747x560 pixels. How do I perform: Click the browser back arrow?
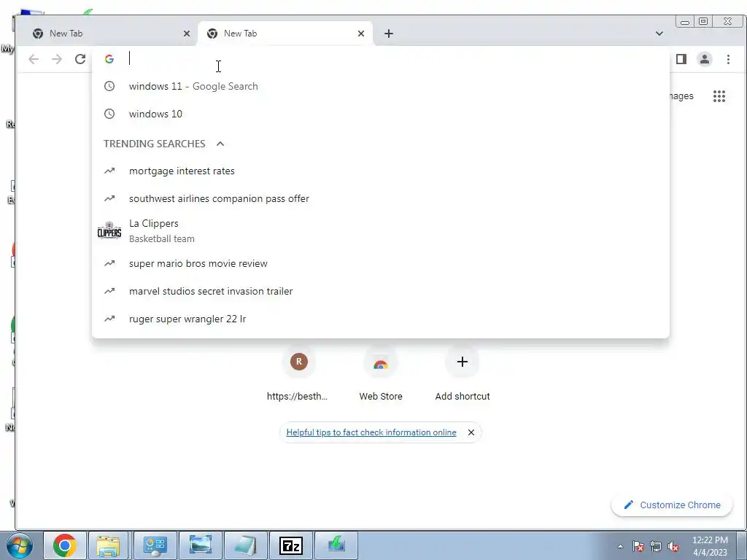34,59
